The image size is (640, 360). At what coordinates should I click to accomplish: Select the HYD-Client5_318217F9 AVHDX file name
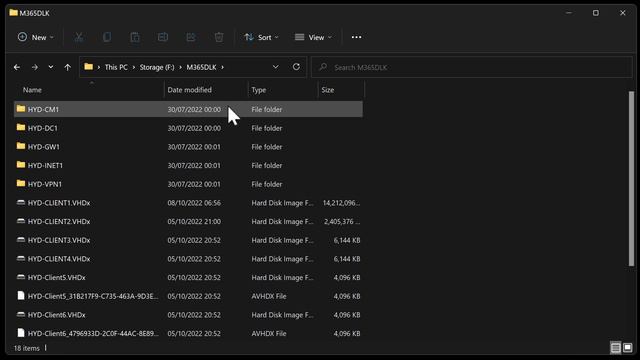[x=93, y=296]
